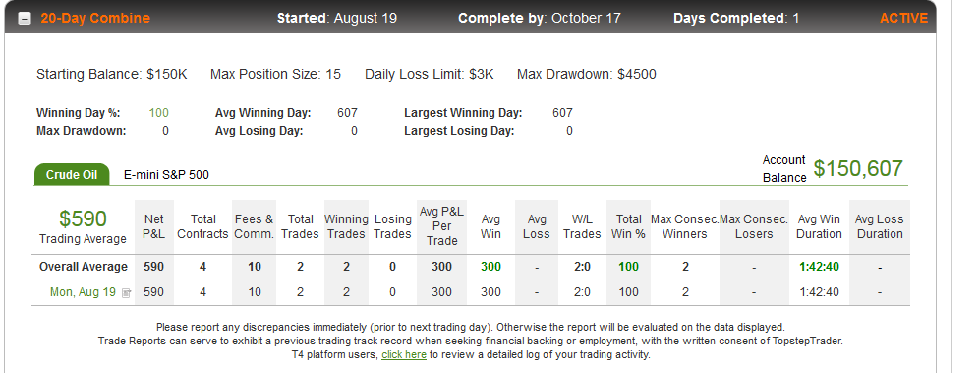The height and width of the screenshot is (373, 980).
Task: Click the Avg P&L Per Trade header
Action: click(442, 226)
